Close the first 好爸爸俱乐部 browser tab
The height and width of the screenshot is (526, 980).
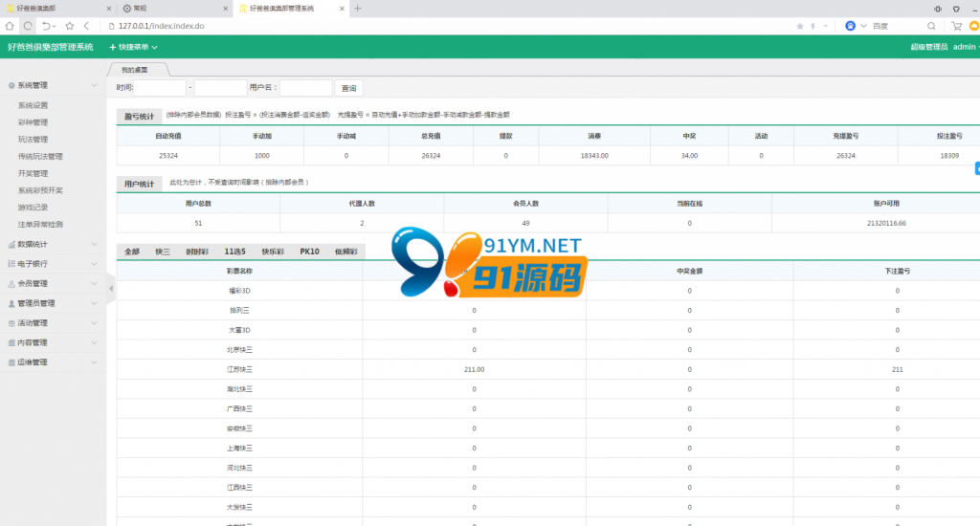[109, 9]
